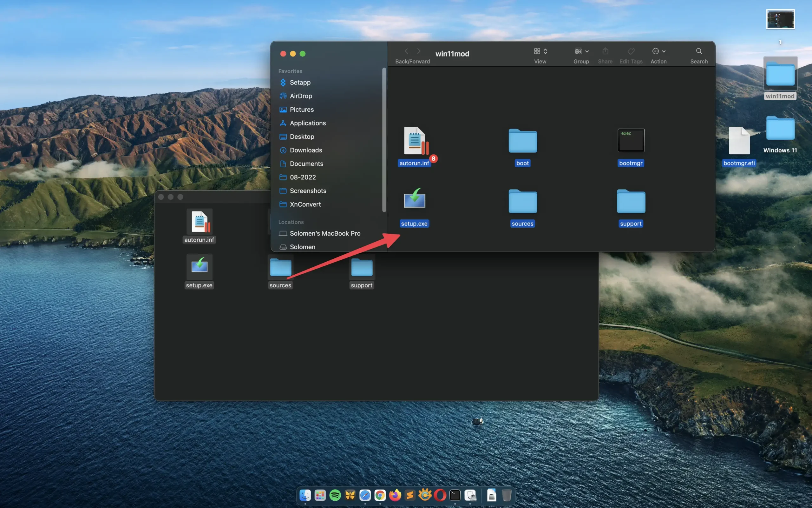This screenshot has width=812, height=508.
Task: Go back in the win11mod Finder window
Action: (x=406, y=51)
